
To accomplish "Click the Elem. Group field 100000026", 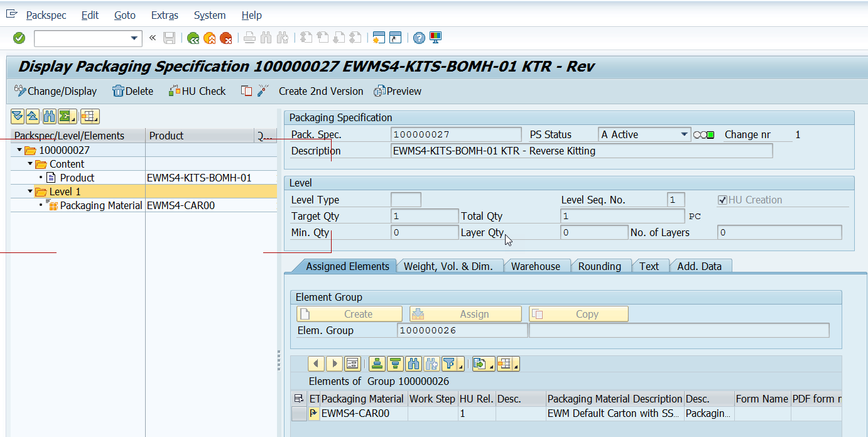I will [x=462, y=330].
